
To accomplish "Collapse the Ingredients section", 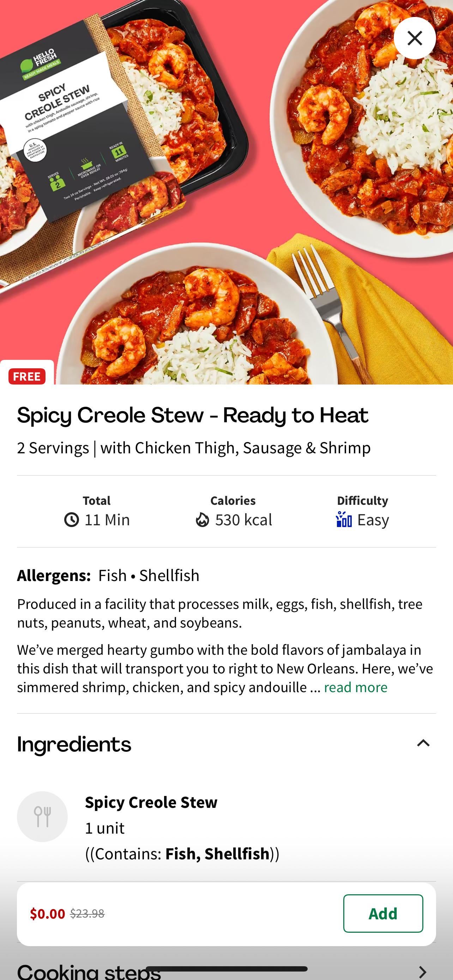I will (x=423, y=743).
